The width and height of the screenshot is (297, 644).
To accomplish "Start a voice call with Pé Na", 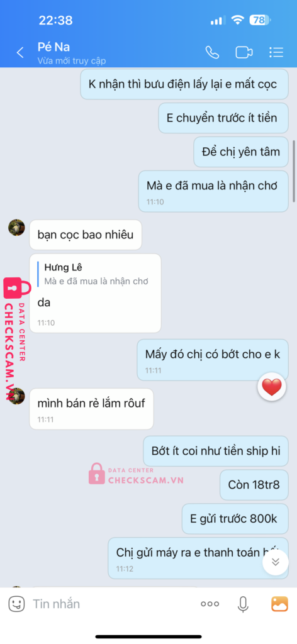I will [212, 52].
